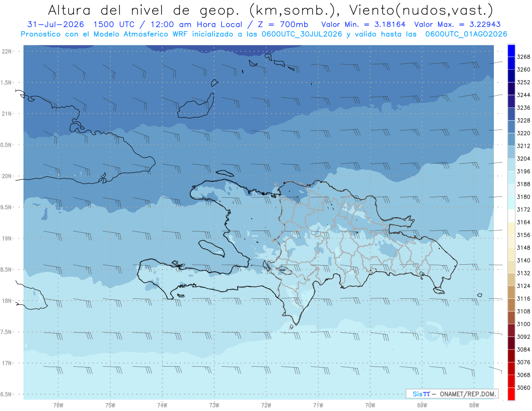Select the 9.5N axis label
This screenshot has width=532, height=411.
pyautogui.click(x=7, y=207)
